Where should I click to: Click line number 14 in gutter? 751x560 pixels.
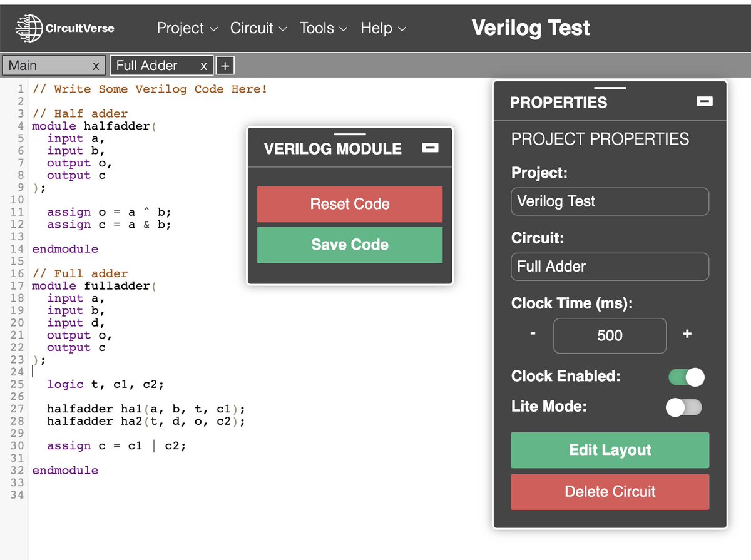pyautogui.click(x=17, y=249)
